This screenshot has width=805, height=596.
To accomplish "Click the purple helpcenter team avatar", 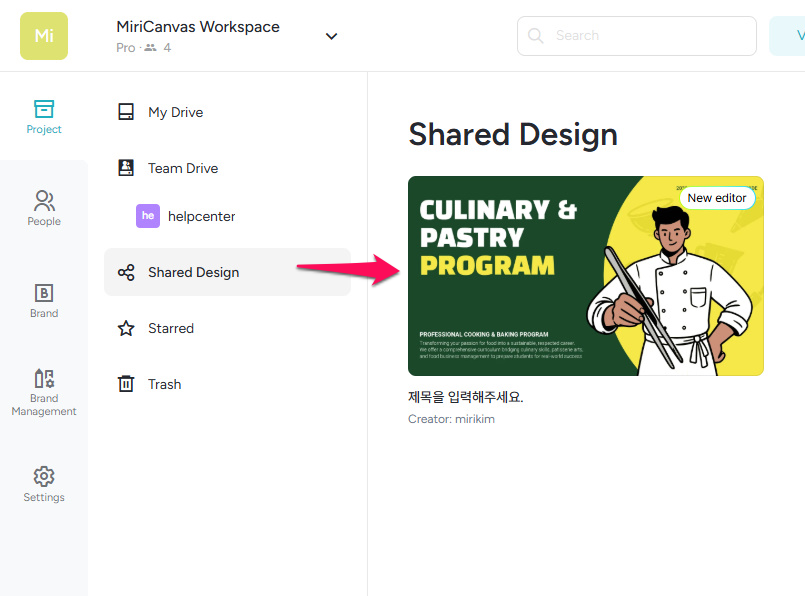I will coord(148,216).
